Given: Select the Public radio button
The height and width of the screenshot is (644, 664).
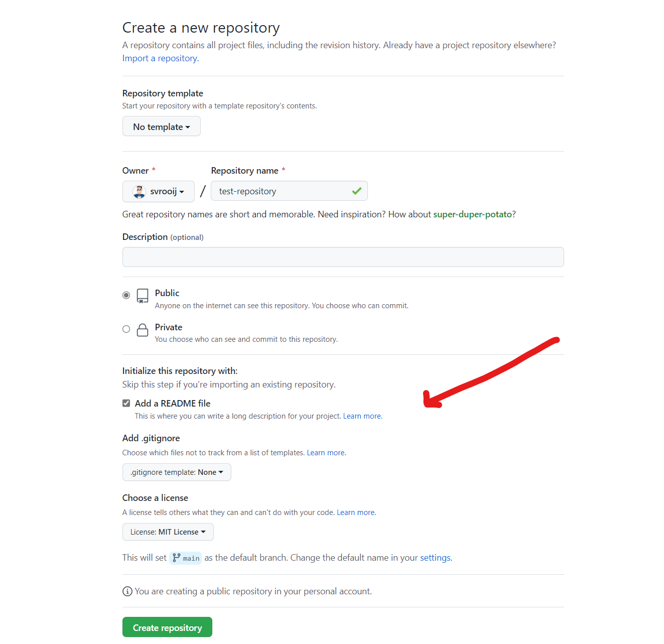Looking at the screenshot, I should click(x=126, y=295).
